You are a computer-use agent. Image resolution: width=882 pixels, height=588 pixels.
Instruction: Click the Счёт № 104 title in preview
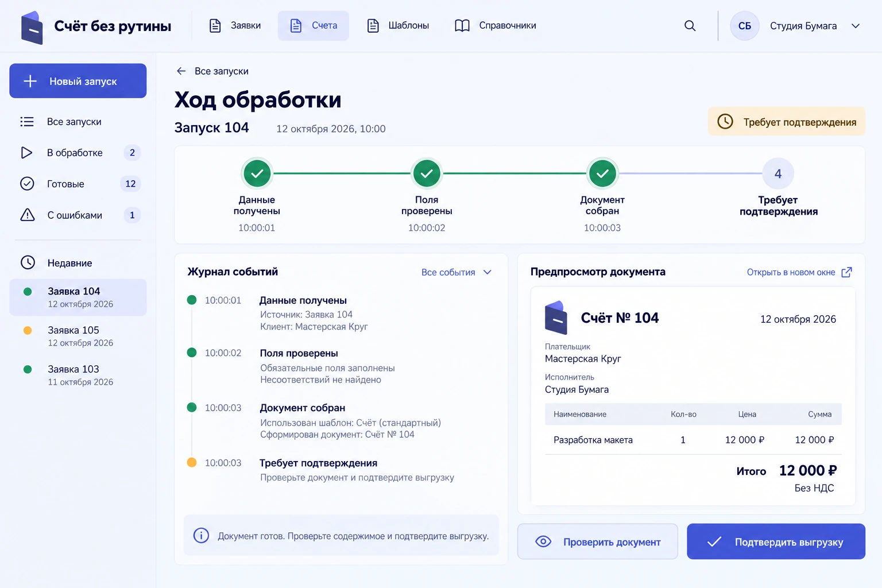click(x=620, y=318)
